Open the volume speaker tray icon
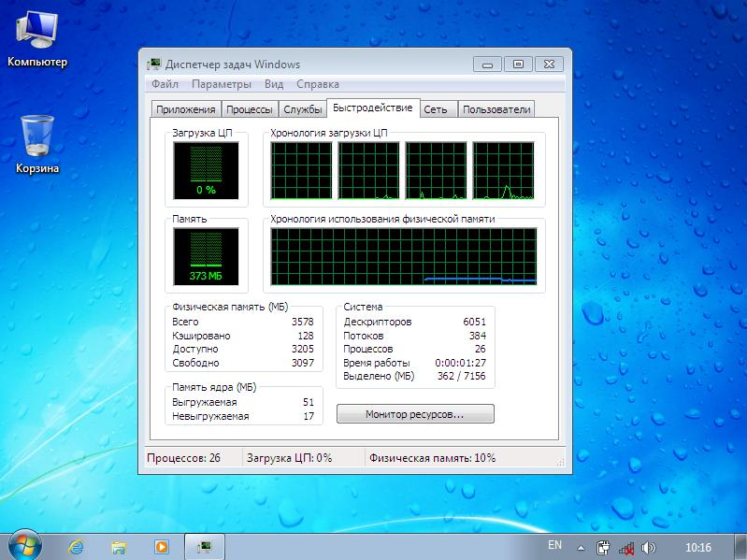Viewport: 747px width, 560px height. coord(649,546)
